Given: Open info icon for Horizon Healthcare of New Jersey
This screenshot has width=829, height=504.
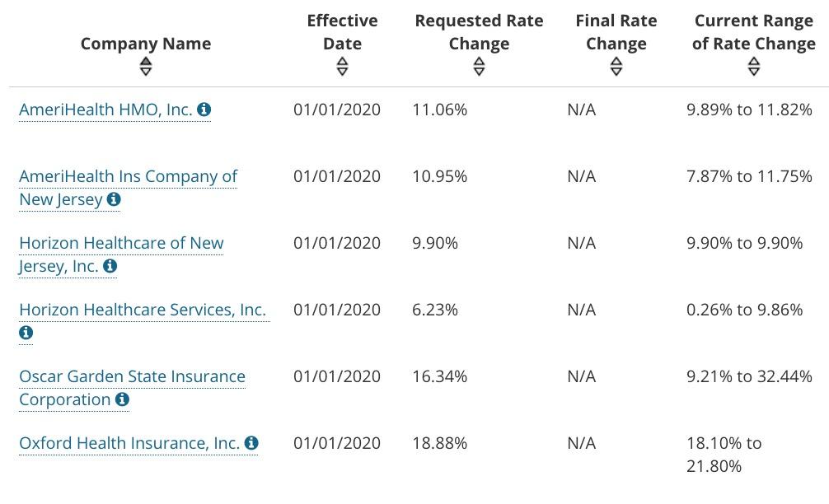Looking at the screenshot, I should point(110,266).
